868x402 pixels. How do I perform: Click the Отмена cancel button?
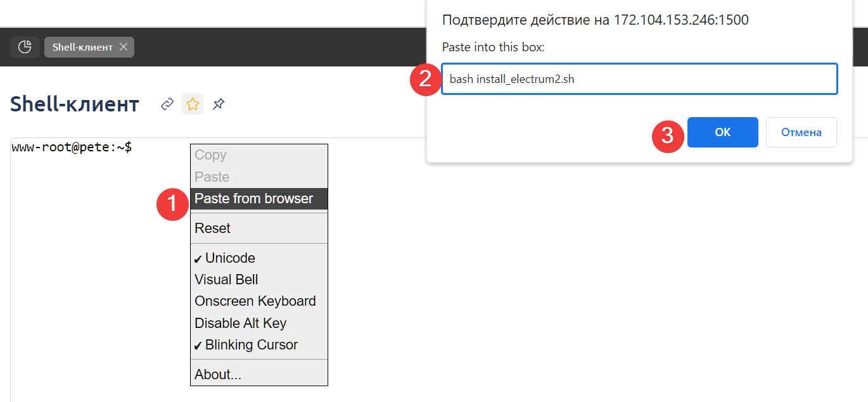801,132
